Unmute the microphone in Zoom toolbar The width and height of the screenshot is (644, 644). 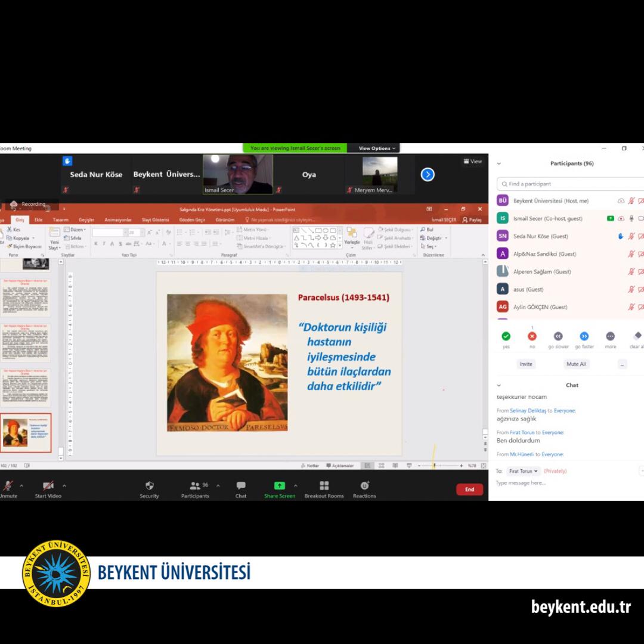click(x=8, y=489)
